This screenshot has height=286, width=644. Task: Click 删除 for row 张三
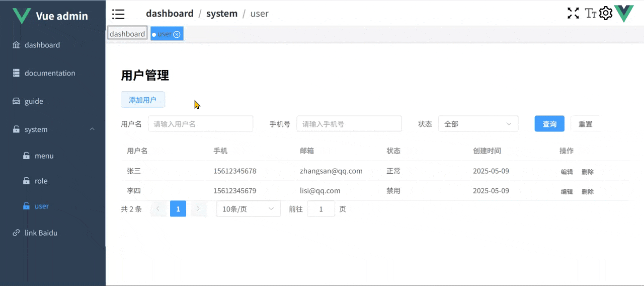click(x=588, y=172)
